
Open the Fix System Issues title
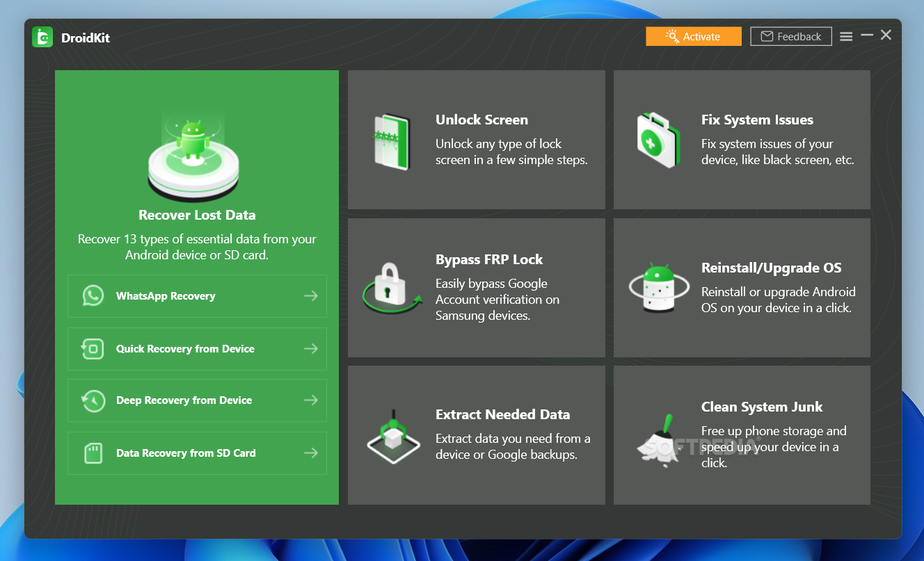pos(757,120)
